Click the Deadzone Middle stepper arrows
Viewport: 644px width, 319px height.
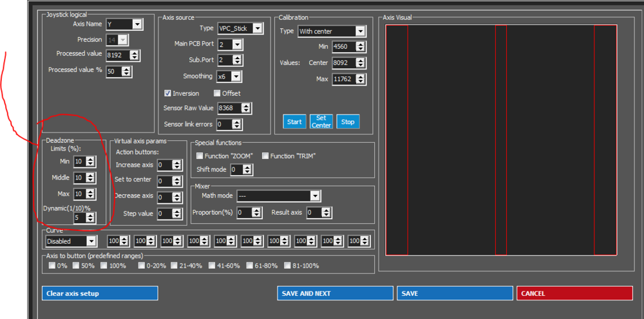click(91, 178)
